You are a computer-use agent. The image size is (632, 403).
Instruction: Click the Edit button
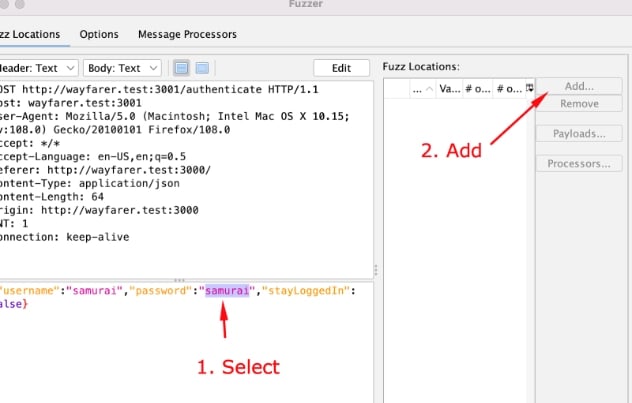click(x=341, y=68)
